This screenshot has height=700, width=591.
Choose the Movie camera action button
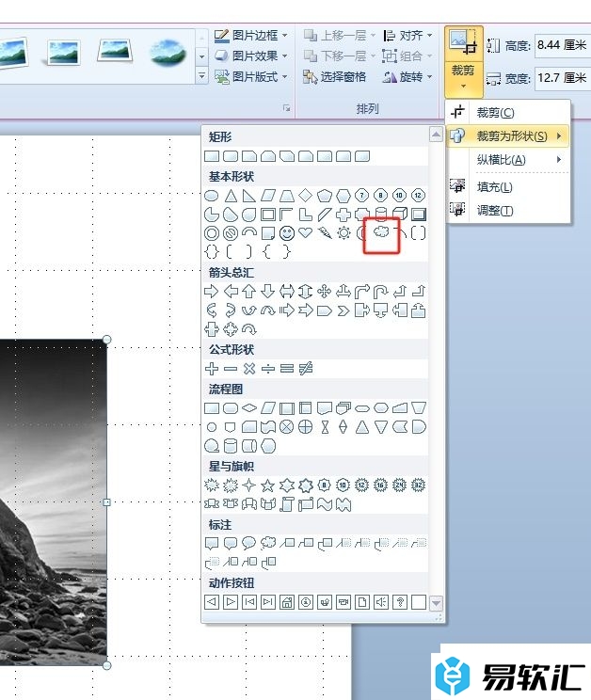[343, 602]
